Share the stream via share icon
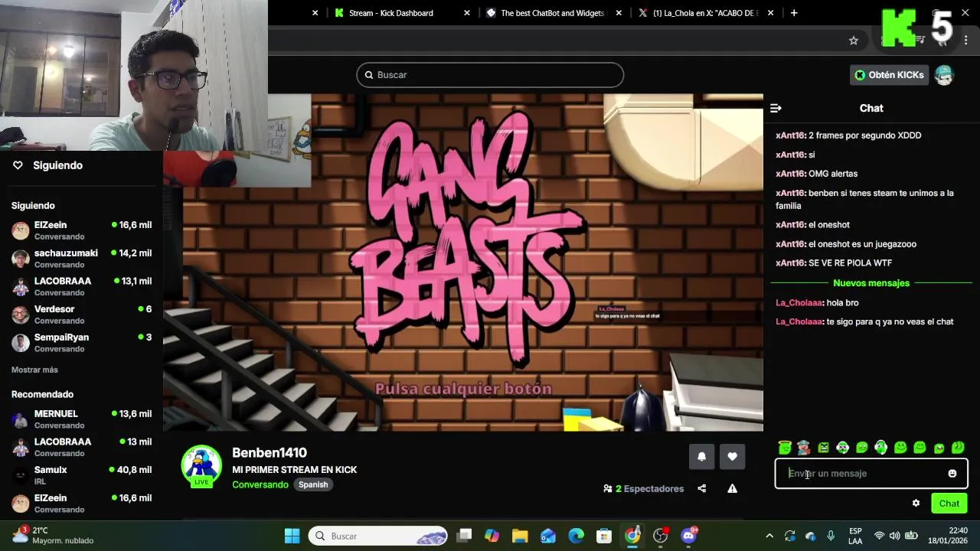Image resolution: width=980 pixels, height=551 pixels. (702, 488)
